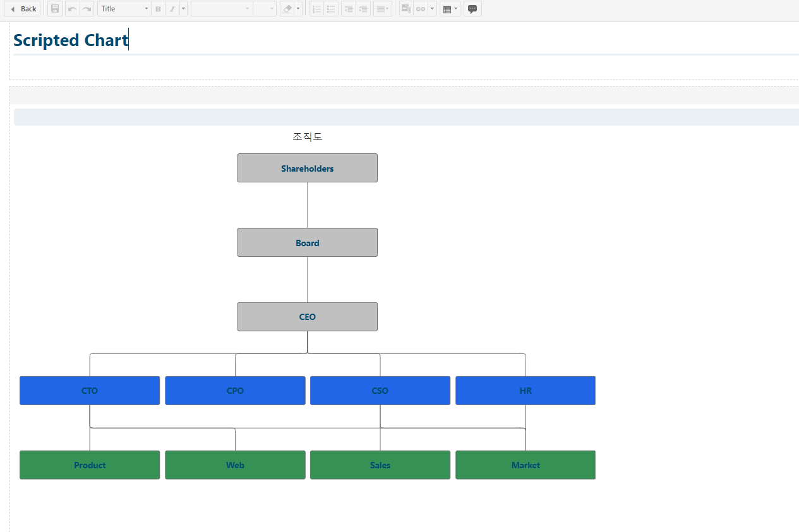Toggle bold formatting

point(158,9)
